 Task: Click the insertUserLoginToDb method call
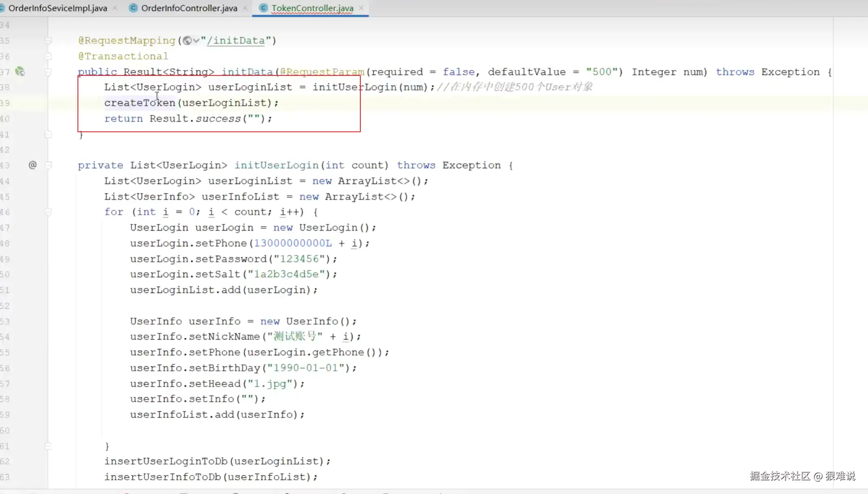pyautogui.click(x=166, y=461)
